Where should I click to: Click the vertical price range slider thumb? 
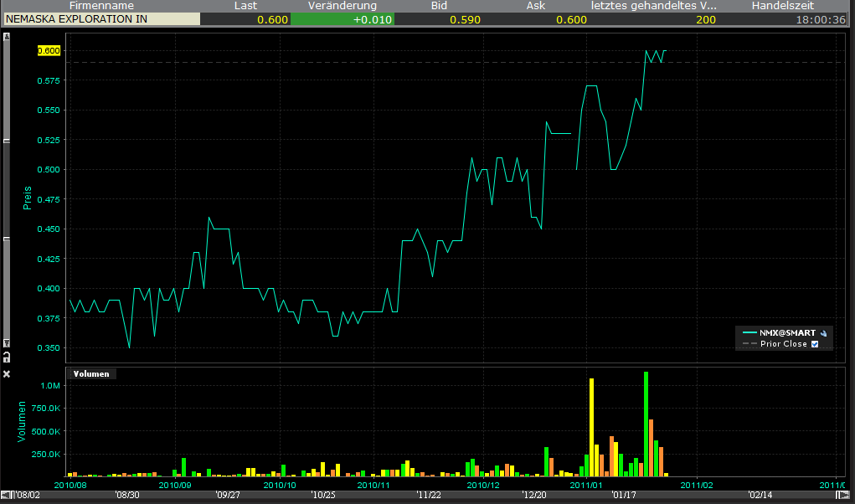point(7,189)
